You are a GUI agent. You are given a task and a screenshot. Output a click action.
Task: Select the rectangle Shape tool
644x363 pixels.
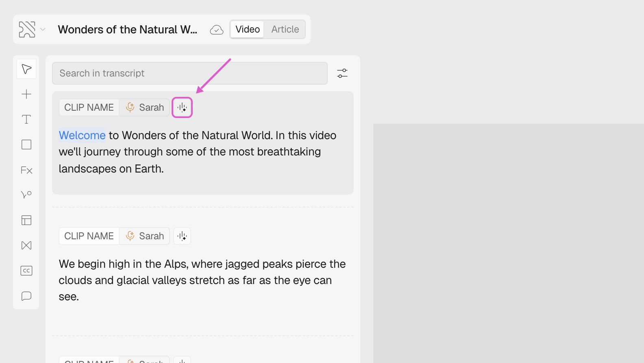26,144
